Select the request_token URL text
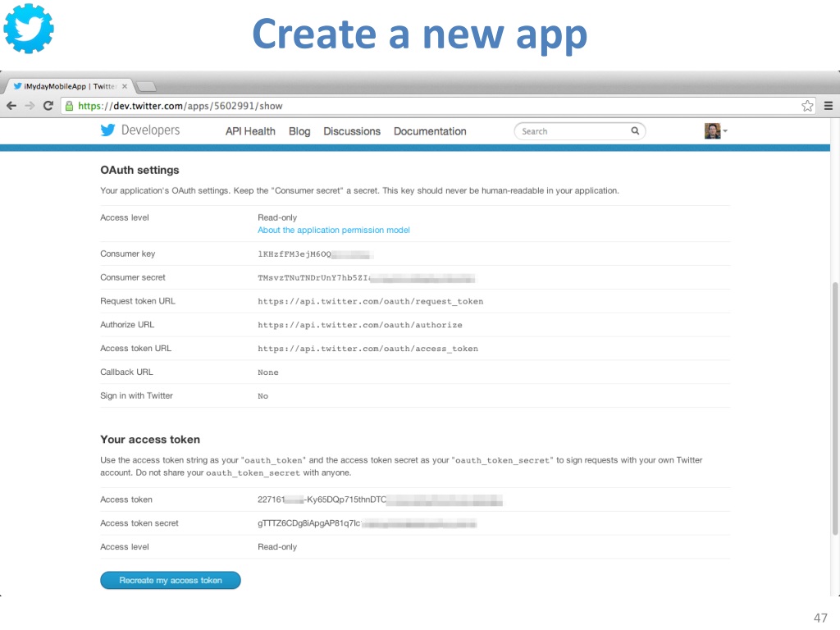The height and width of the screenshot is (630, 840). pos(370,302)
